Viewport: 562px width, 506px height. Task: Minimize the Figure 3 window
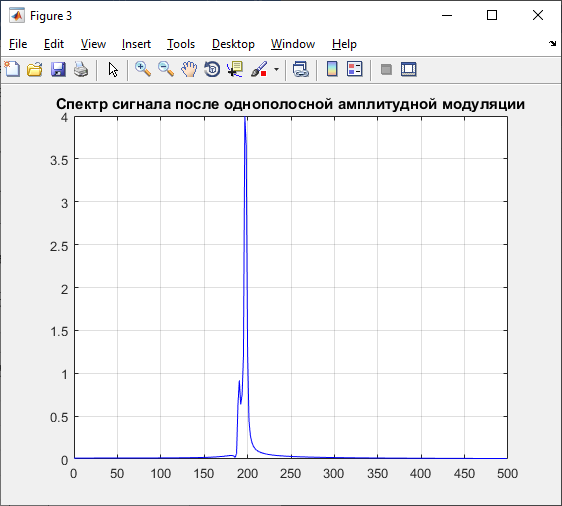pos(447,15)
